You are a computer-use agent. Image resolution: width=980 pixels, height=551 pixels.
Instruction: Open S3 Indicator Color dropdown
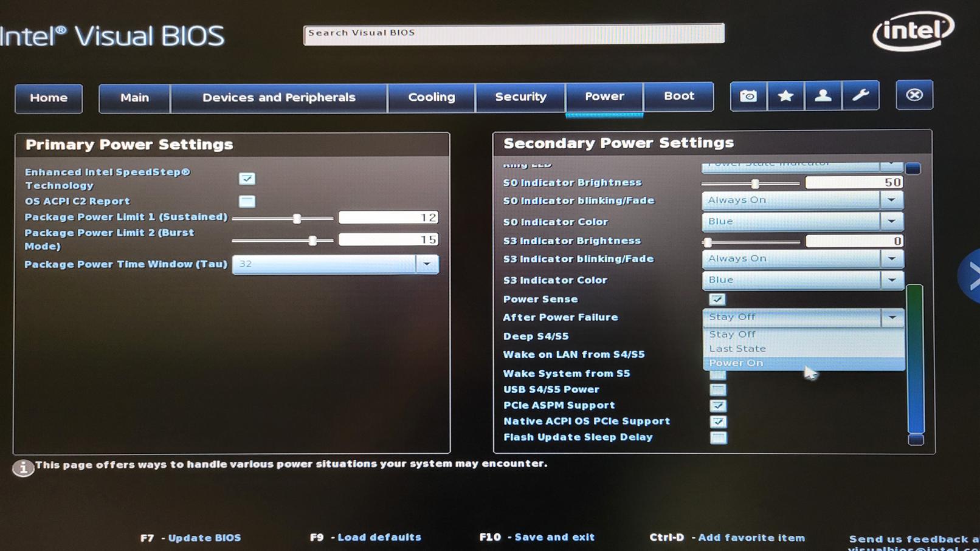tap(802, 280)
